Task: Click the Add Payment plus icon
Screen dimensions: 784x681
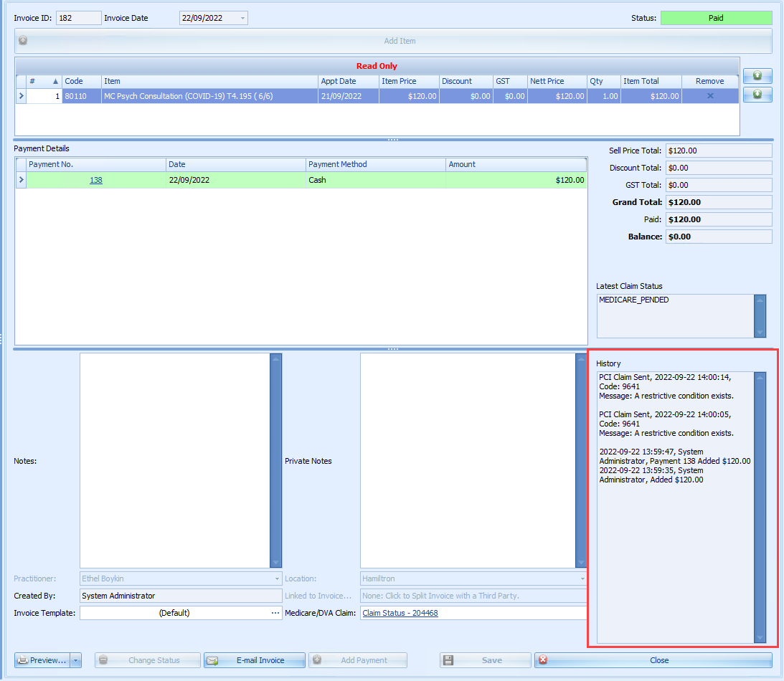Action: click(317, 659)
